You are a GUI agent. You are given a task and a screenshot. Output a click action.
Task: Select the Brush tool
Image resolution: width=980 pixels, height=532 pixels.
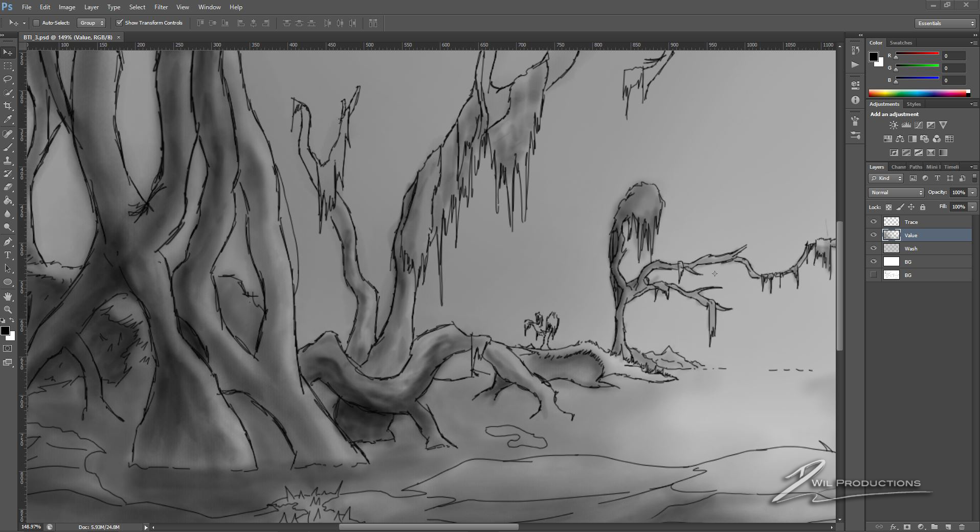8,147
